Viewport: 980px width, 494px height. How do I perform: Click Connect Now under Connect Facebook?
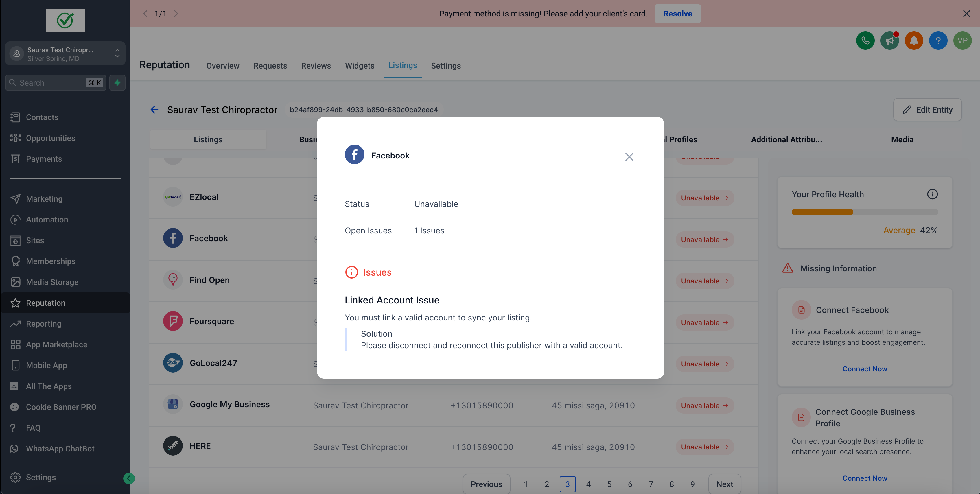click(864, 369)
